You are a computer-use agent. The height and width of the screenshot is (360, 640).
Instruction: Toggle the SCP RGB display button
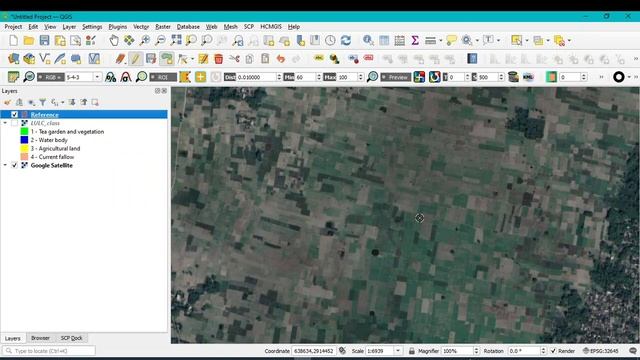[51, 77]
